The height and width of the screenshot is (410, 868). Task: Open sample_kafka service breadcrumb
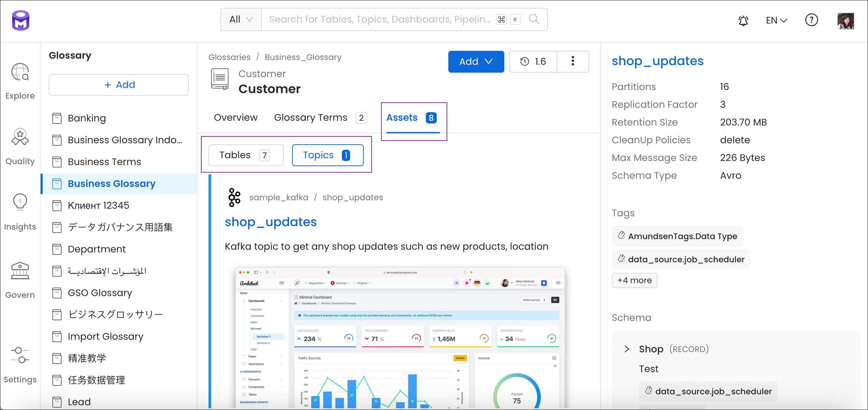coord(279,197)
